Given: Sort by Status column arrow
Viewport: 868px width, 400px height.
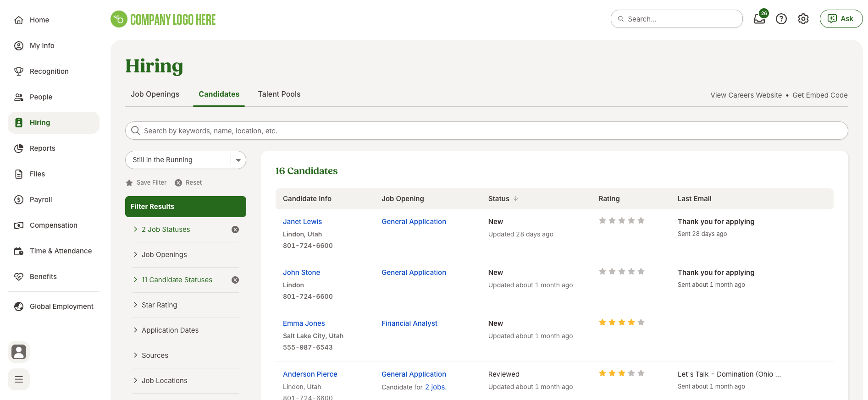Looking at the screenshot, I should point(516,199).
